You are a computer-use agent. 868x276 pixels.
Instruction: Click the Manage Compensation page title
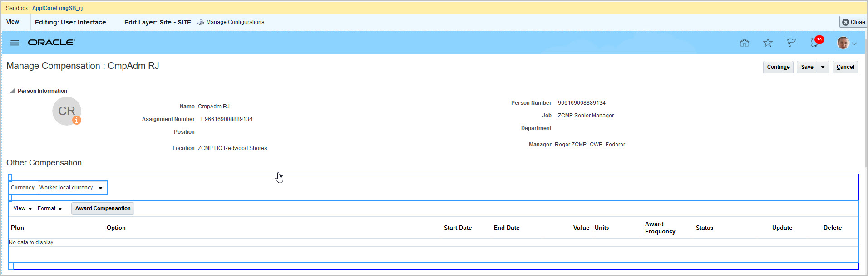83,66
